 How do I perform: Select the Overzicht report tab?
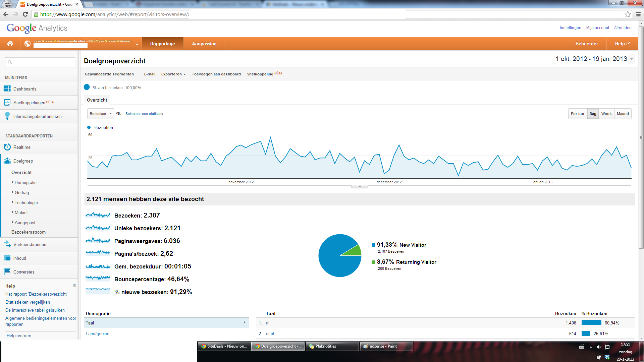tap(97, 100)
